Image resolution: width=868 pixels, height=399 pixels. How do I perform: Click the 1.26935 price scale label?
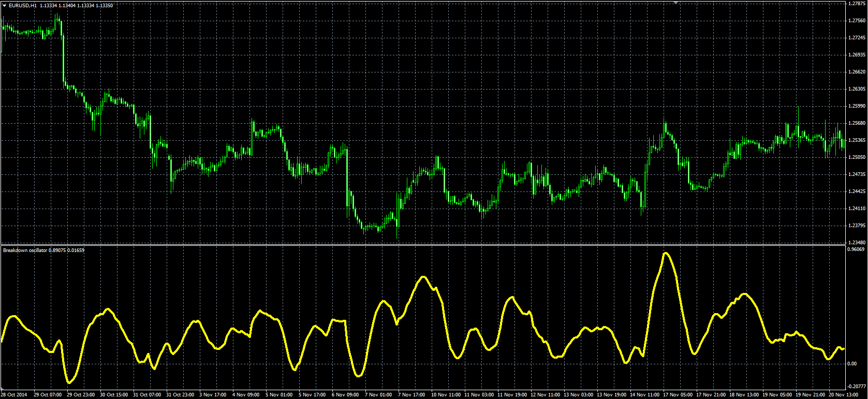[x=857, y=55]
